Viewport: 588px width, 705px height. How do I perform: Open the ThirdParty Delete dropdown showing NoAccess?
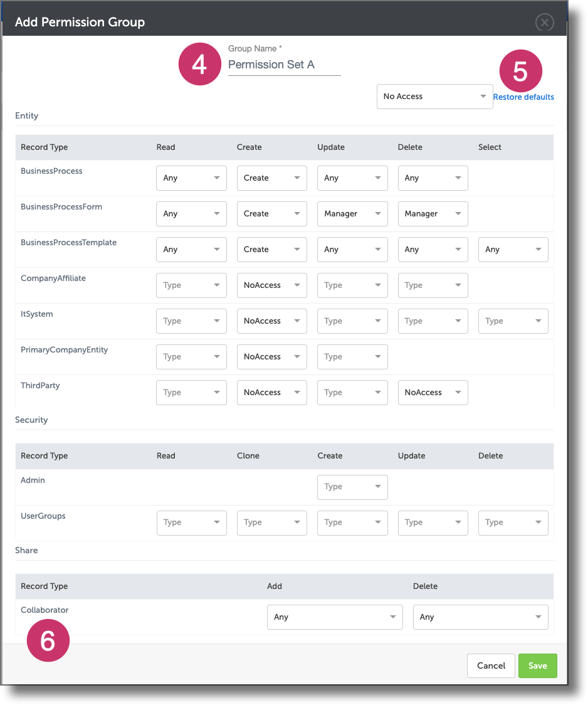tap(433, 393)
